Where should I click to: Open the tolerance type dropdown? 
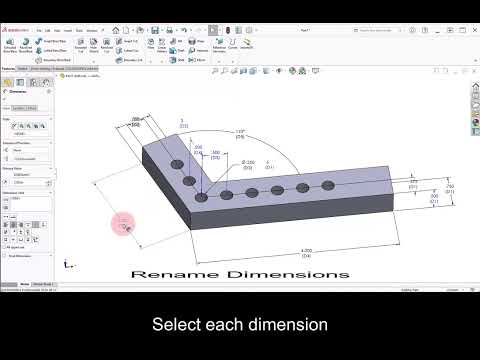click(31, 150)
